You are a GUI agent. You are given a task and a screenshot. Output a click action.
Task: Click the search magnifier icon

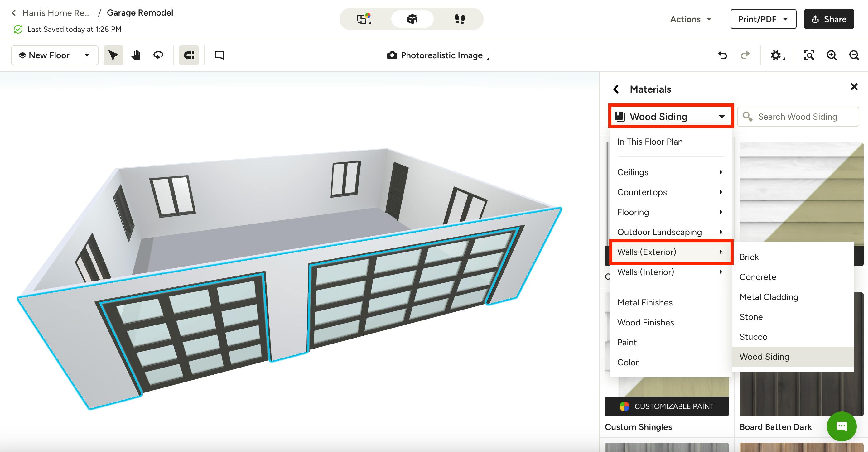tap(747, 117)
